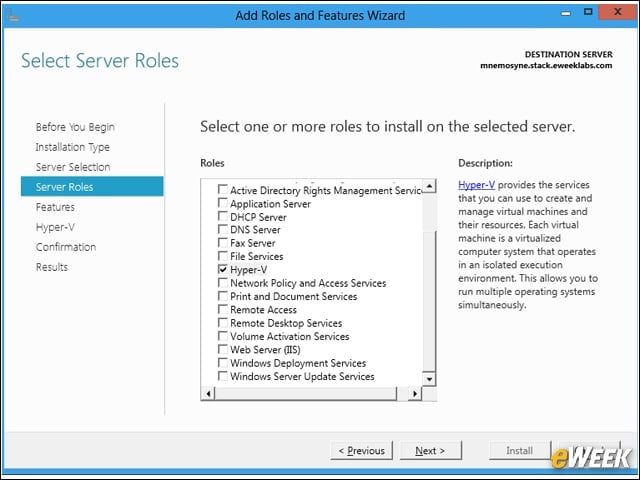Check Windows Server Update Services checkbox
This screenshot has height=480, width=640.
(x=223, y=376)
